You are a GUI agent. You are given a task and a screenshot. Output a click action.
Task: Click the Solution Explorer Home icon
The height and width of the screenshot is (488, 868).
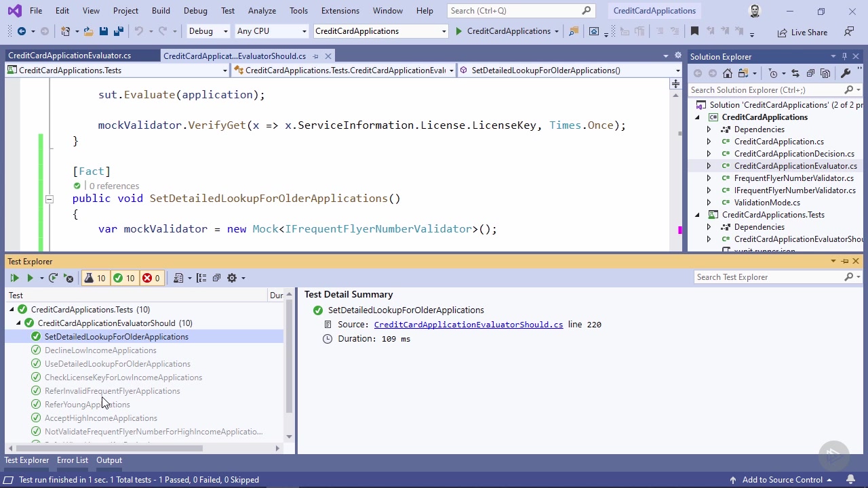pos(728,73)
